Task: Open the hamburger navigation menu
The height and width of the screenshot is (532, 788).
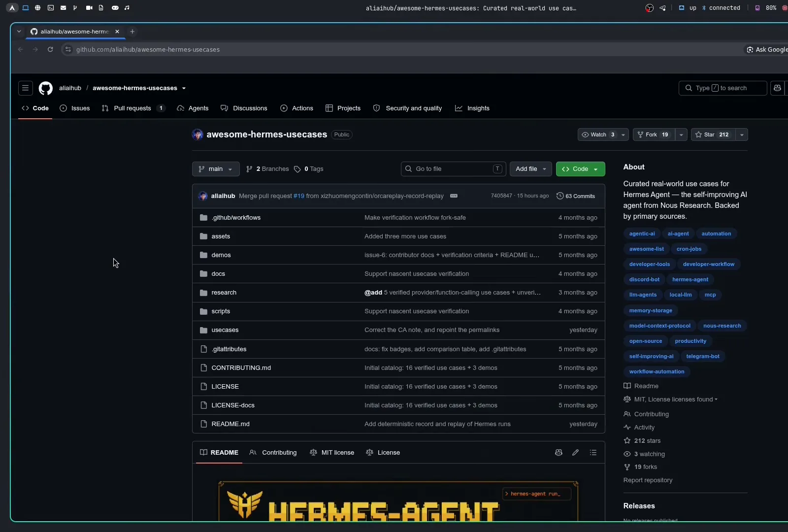Action: pyautogui.click(x=26, y=88)
